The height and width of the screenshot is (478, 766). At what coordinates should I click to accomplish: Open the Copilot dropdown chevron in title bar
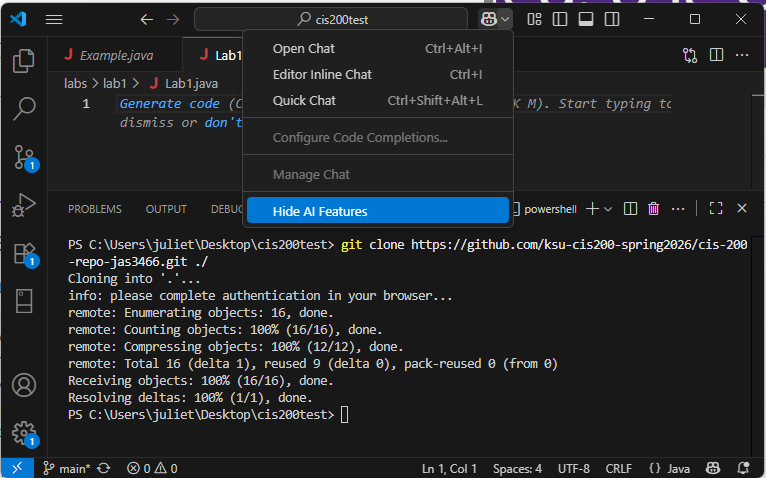coord(505,20)
